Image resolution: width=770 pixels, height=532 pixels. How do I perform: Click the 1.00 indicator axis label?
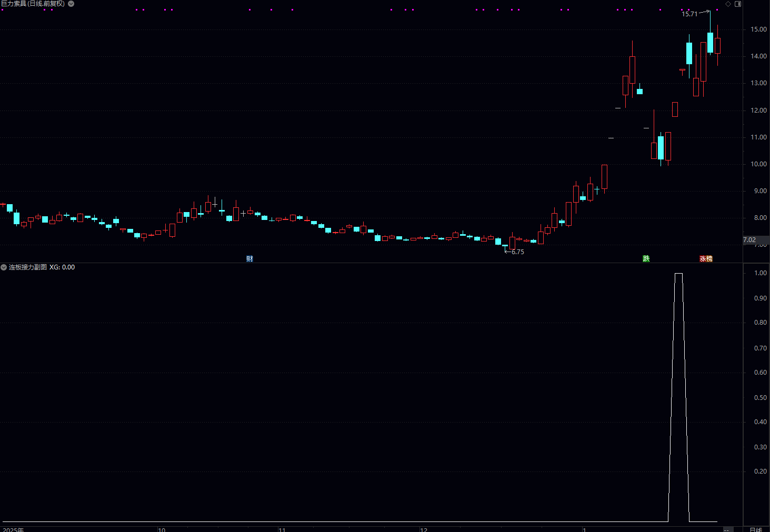pos(761,273)
